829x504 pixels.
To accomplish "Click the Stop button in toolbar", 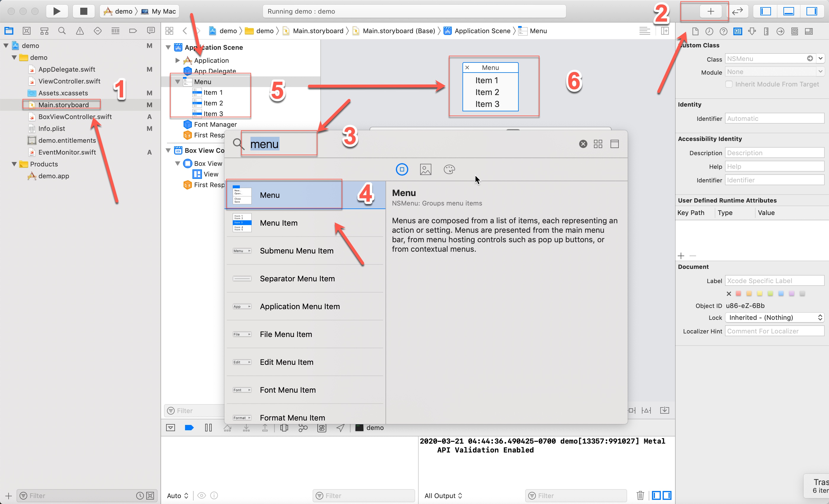I will [x=84, y=11].
